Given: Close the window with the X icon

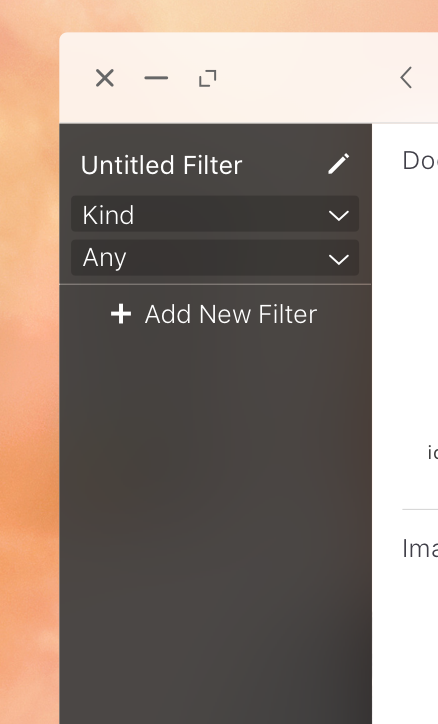Looking at the screenshot, I should (x=105, y=78).
